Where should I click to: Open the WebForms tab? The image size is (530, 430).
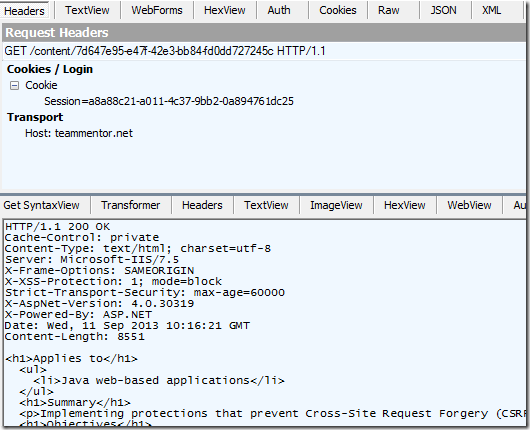156,10
